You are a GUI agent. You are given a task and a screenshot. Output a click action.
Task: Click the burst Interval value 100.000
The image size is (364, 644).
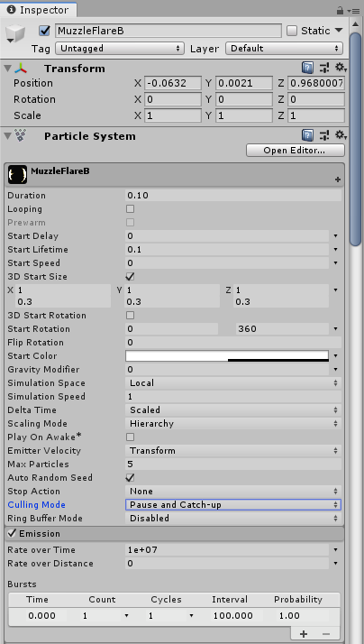pyautogui.click(x=233, y=616)
